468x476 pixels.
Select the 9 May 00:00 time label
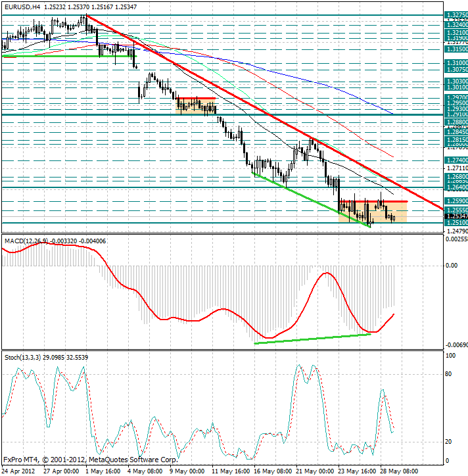point(187,471)
